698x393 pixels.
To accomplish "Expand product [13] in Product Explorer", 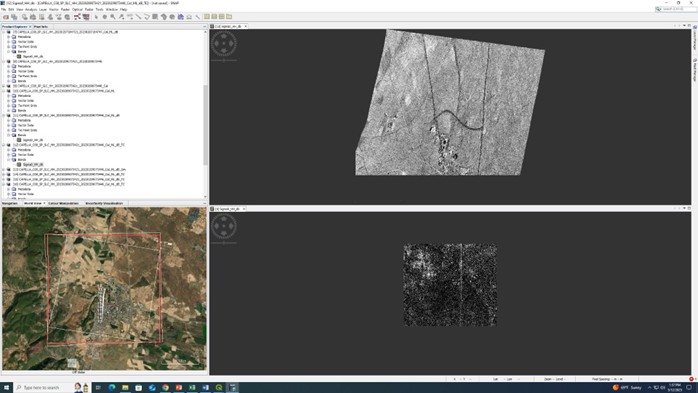I will (x=4, y=169).
